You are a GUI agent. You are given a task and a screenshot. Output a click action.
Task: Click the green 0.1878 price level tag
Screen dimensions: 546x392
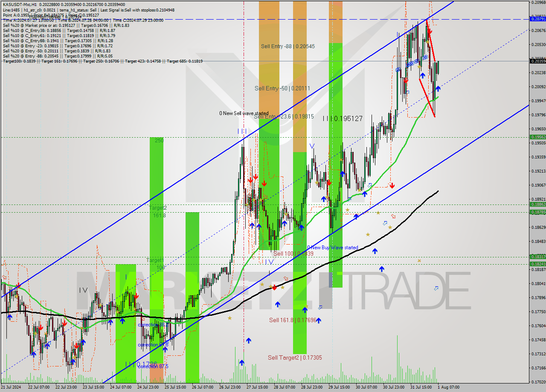pyautogui.click(x=537, y=212)
